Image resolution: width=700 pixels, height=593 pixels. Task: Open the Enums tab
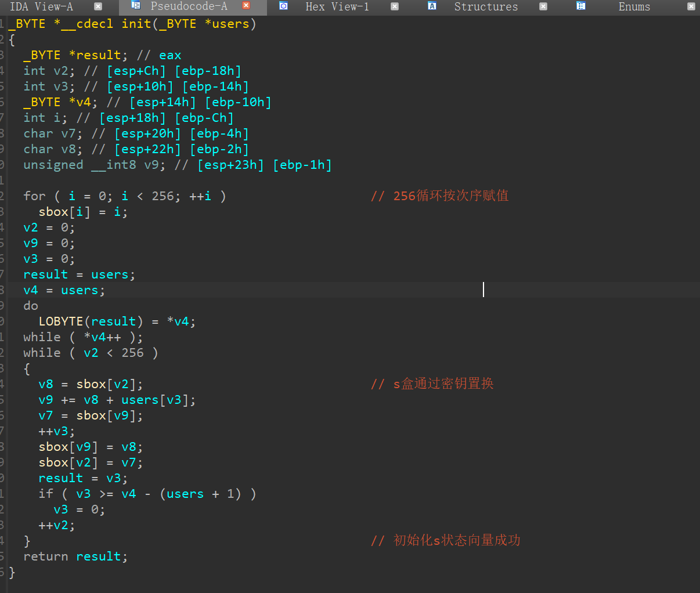pos(634,7)
